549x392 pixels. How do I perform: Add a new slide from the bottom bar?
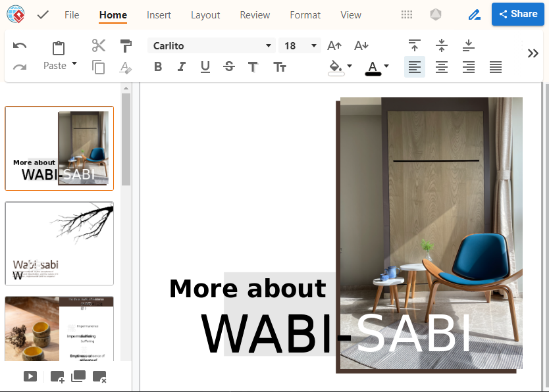[57, 377]
